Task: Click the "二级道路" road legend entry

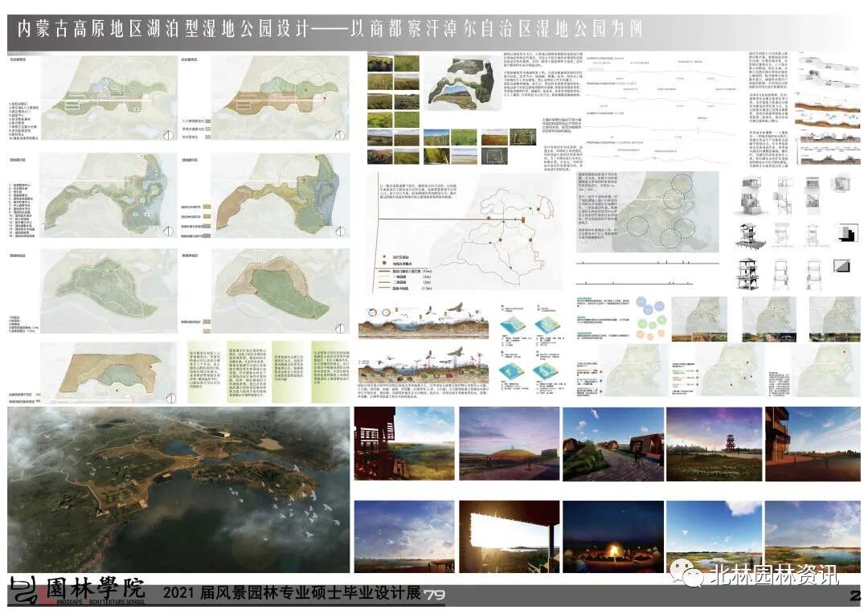Action: (x=404, y=282)
